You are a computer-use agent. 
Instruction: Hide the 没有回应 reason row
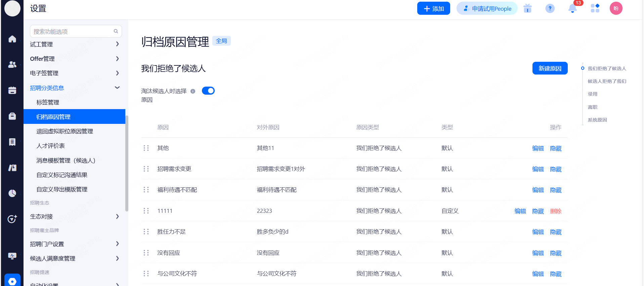point(556,253)
